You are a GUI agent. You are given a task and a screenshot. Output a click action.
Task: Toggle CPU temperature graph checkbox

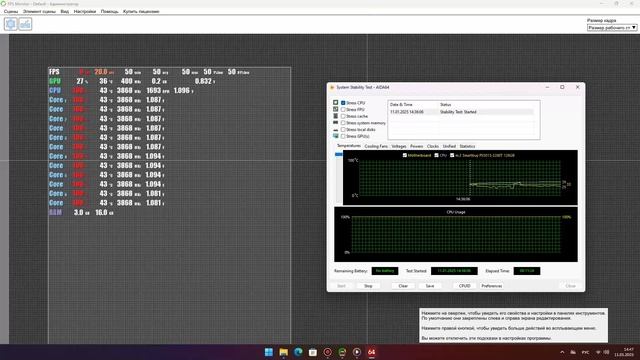coord(436,155)
